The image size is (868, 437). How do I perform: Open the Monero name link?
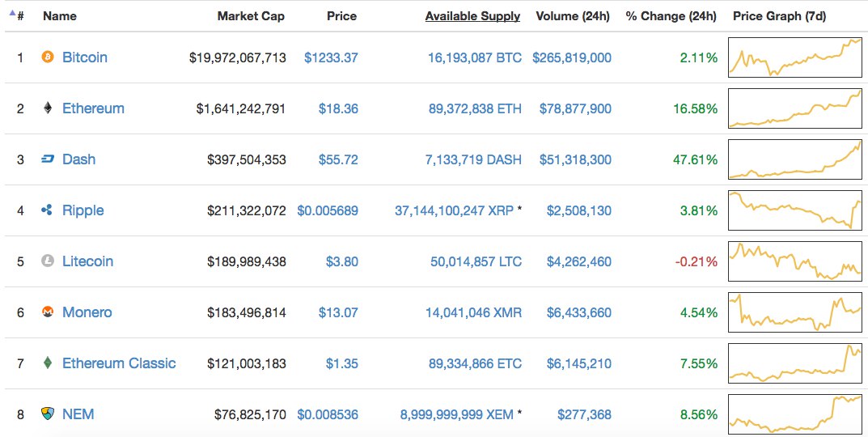click(87, 312)
